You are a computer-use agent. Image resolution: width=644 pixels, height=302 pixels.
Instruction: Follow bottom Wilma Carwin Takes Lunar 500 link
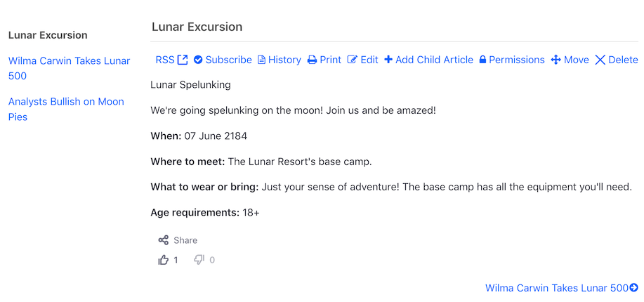556,288
